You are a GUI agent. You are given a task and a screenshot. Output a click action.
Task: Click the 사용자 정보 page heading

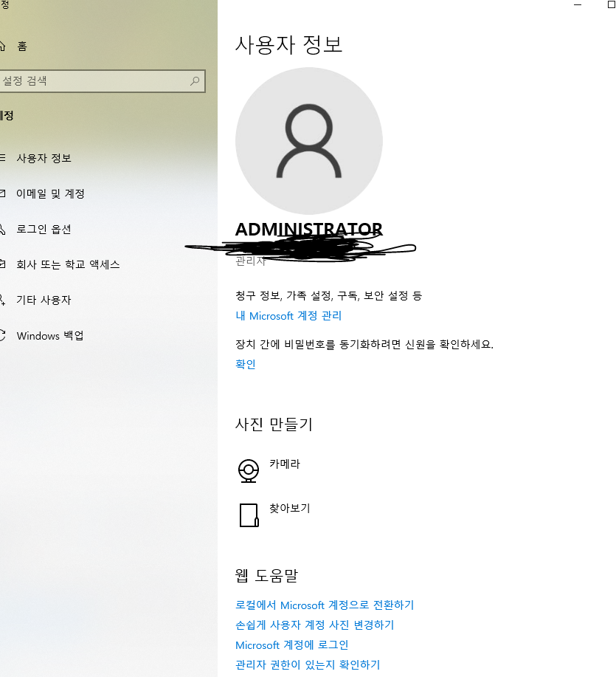coord(288,44)
